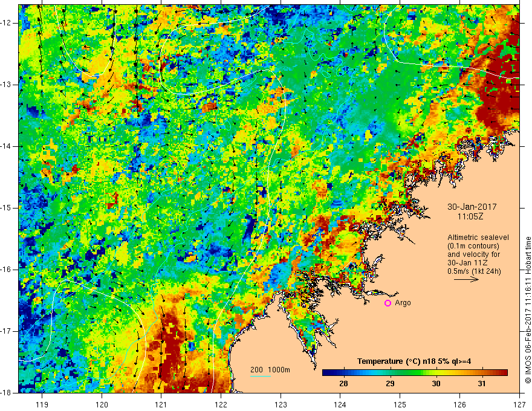Click the 'Temperature (°C) n18 5% ql>=4' title

[x=414, y=361]
